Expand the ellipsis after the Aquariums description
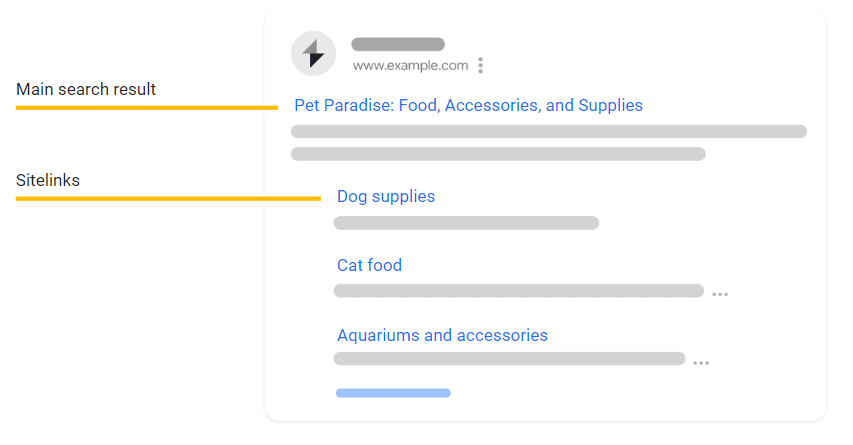This screenshot has height=445, width=853. (701, 363)
